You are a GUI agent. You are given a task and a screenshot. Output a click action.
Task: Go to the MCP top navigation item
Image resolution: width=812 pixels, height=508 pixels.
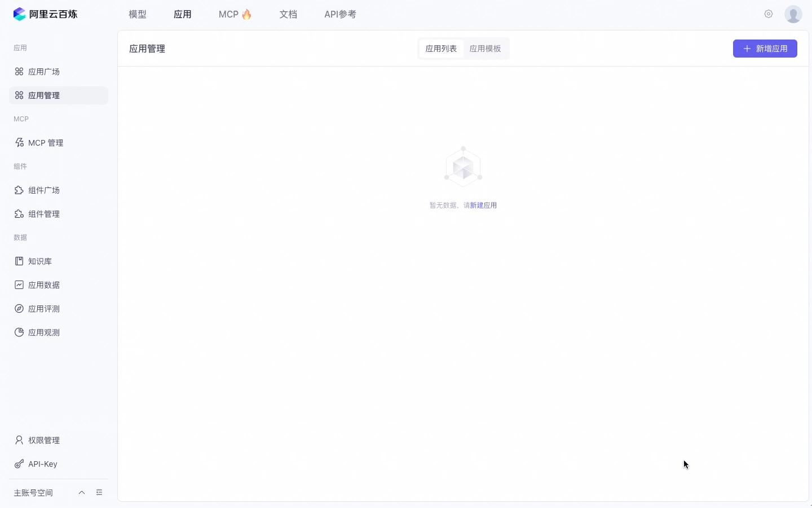click(235, 14)
